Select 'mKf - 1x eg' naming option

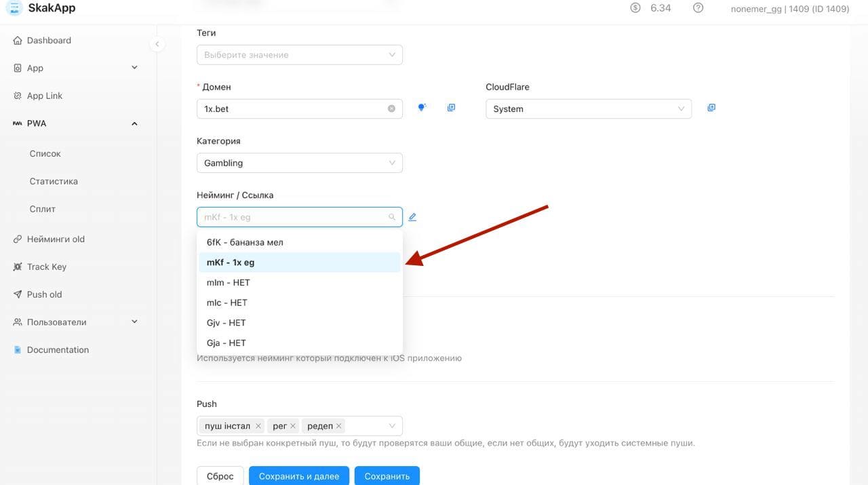pos(299,263)
